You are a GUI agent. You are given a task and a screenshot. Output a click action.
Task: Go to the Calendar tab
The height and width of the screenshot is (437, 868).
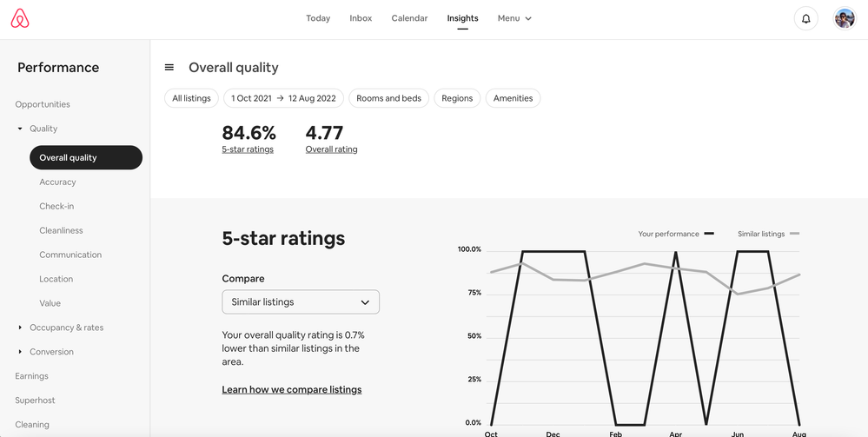[x=409, y=18]
